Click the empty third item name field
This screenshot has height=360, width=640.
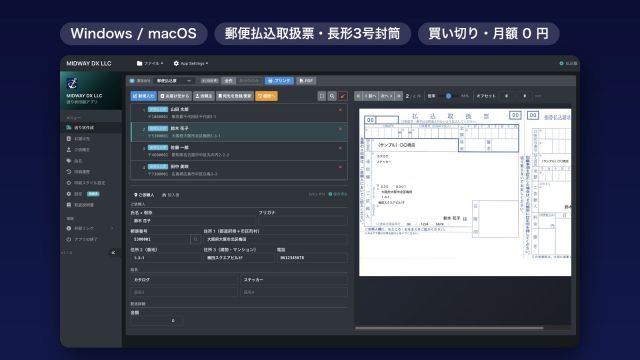184,292
